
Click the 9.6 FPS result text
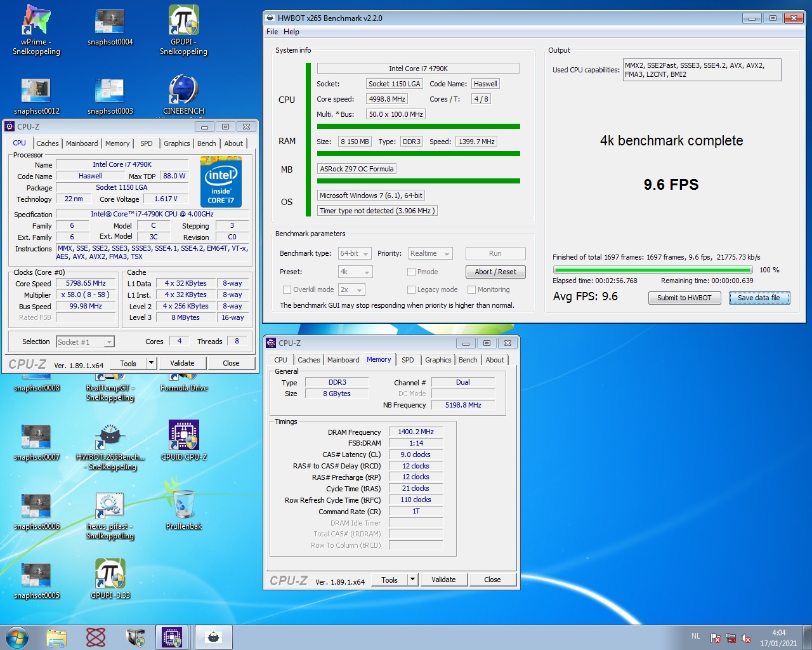click(x=671, y=185)
